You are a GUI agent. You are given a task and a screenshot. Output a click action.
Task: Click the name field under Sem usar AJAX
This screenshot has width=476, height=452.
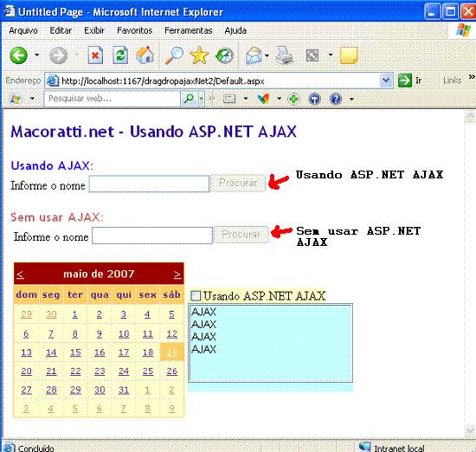click(x=152, y=236)
